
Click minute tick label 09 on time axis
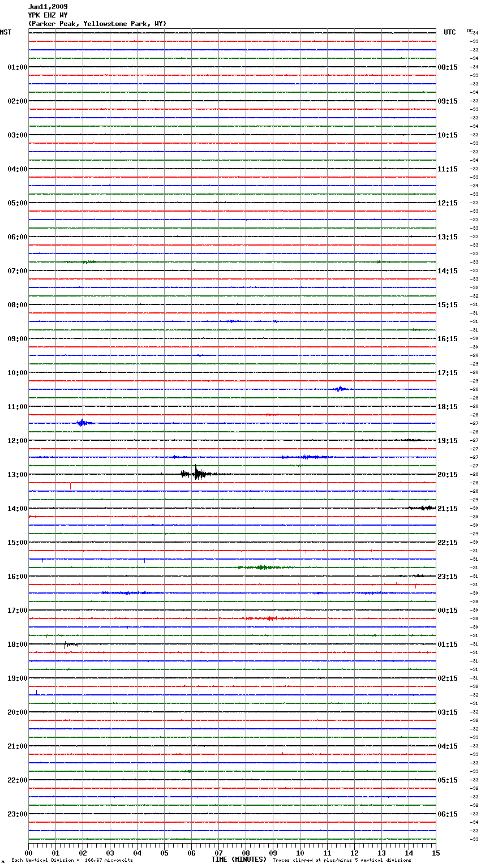pos(273,853)
